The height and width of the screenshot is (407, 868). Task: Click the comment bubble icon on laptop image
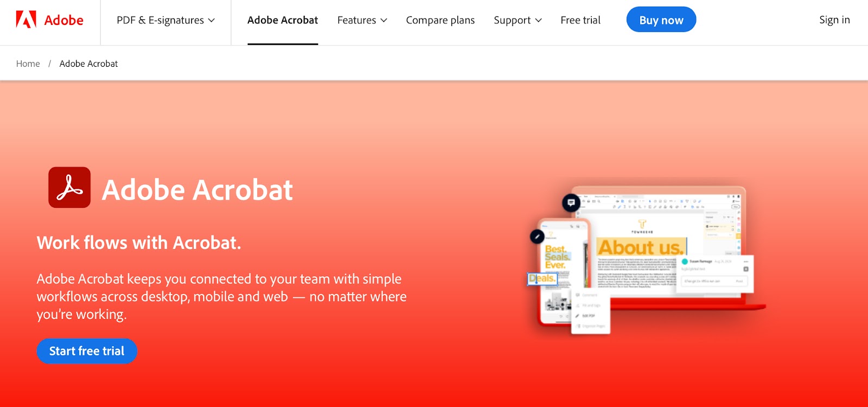(x=571, y=203)
